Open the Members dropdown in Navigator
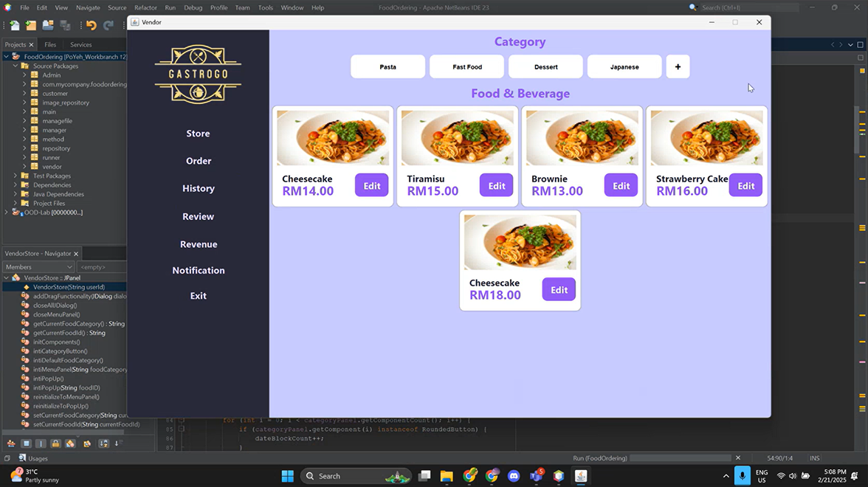The width and height of the screenshot is (868, 487). pos(38,267)
